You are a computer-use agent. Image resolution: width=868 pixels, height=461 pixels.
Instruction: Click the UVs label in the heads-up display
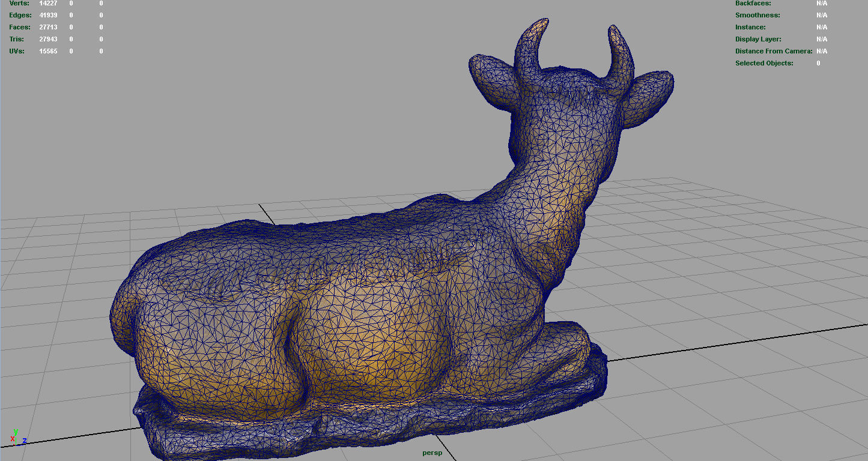pyautogui.click(x=17, y=51)
